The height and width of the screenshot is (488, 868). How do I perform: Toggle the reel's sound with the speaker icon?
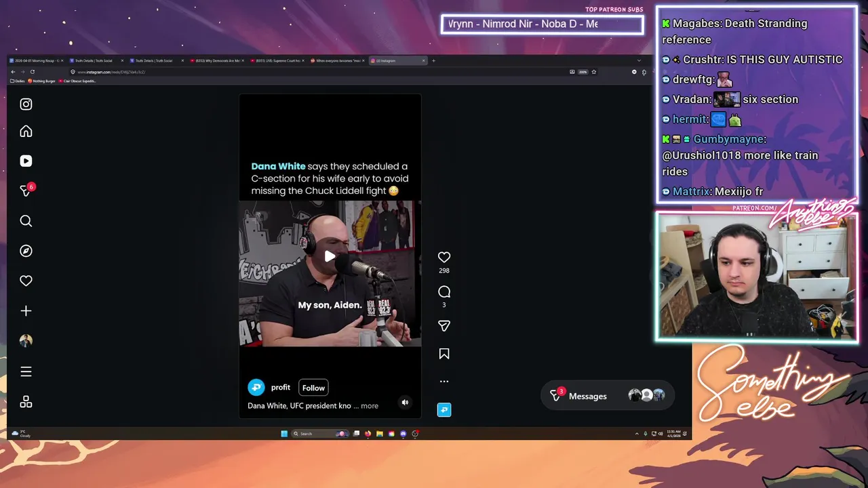tap(405, 402)
